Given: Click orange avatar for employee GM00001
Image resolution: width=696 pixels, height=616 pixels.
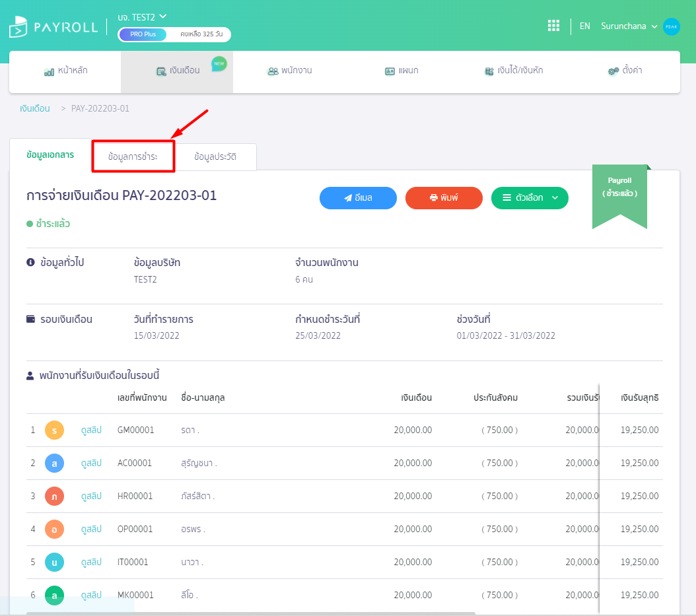Looking at the screenshot, I should 54,430.
